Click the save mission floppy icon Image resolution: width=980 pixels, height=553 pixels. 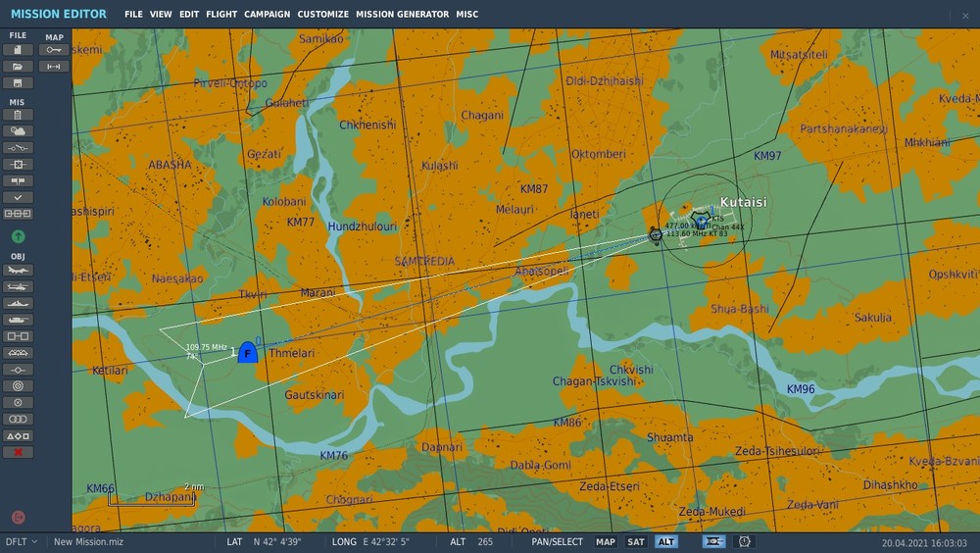(x=18, y=82)
